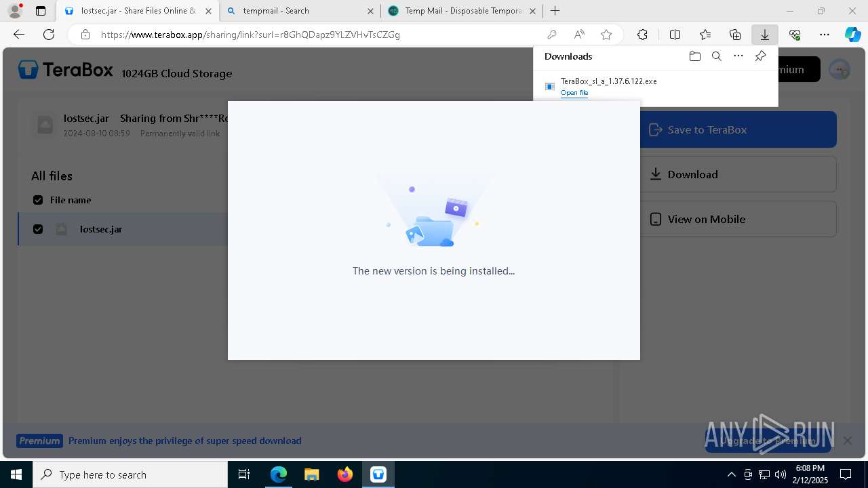Open the notification center icon

coord(846,474)
